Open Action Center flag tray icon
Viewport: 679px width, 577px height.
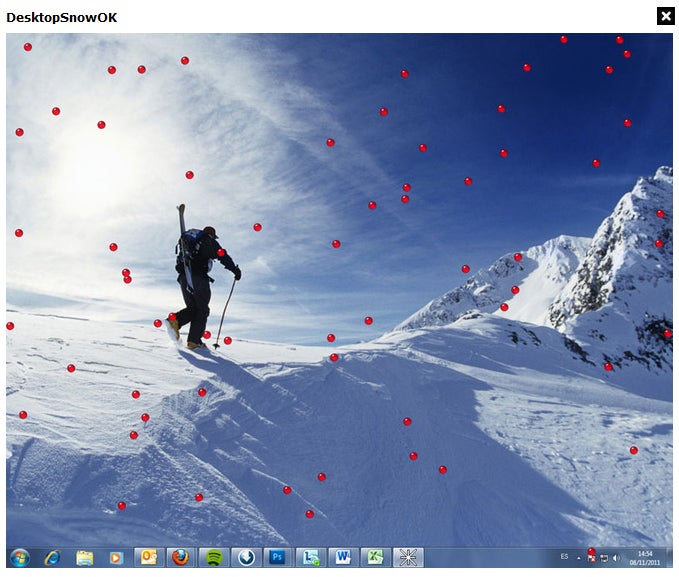592,558
